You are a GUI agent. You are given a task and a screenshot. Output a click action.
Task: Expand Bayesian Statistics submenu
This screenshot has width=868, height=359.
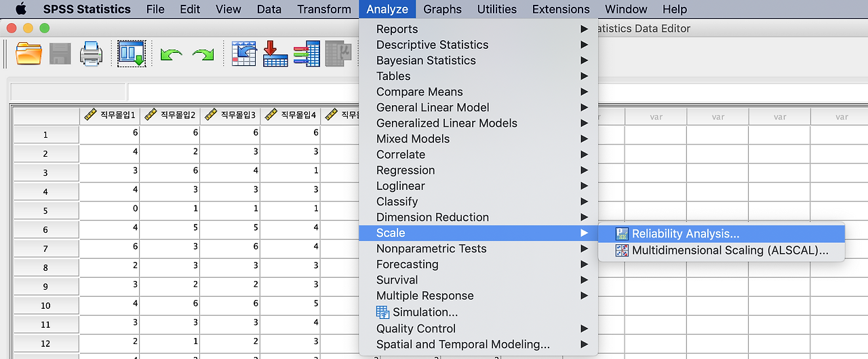[478, 60]
